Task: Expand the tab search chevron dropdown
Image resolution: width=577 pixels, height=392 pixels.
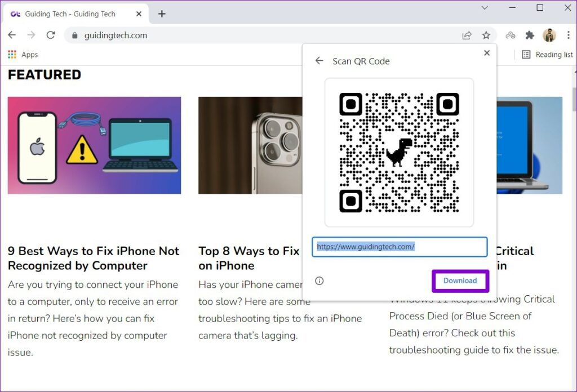Action: point(485,7)
